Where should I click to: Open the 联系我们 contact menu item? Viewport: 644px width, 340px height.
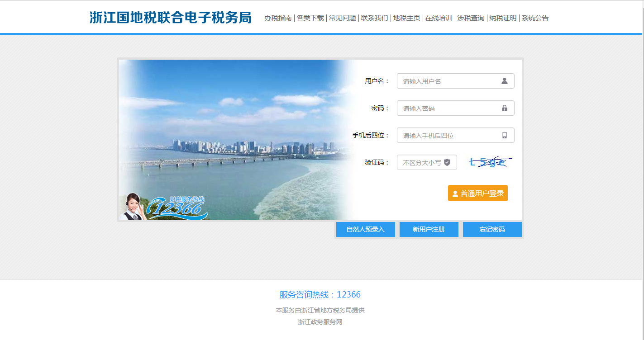tap(374, 18)
